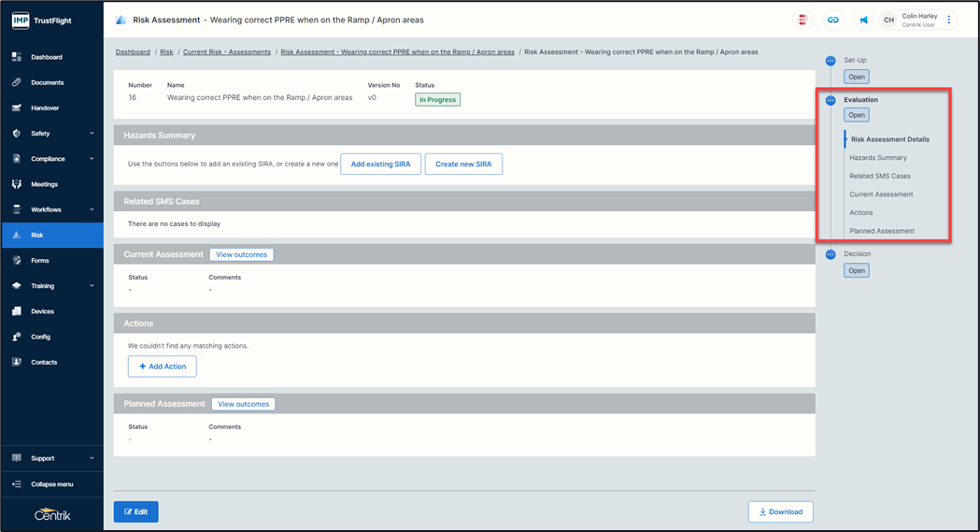Expand the Training sidebar submenu
The width and height of the screenshot is (980, 532).
point(92,286)
